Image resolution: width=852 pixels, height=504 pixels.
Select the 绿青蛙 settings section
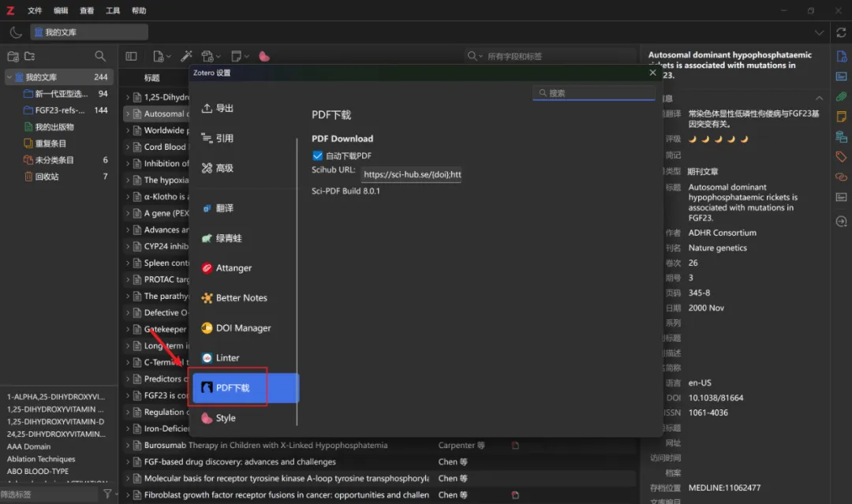[245, 238]
